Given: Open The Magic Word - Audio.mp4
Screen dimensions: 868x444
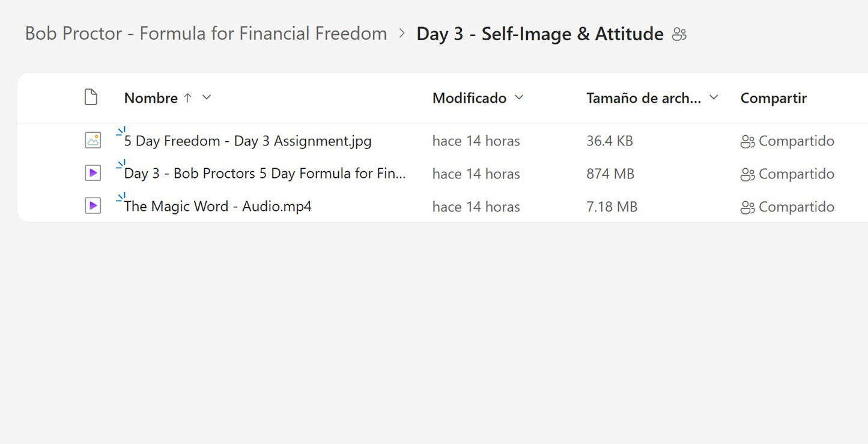Looking at the screenshot, I should 217,207.
